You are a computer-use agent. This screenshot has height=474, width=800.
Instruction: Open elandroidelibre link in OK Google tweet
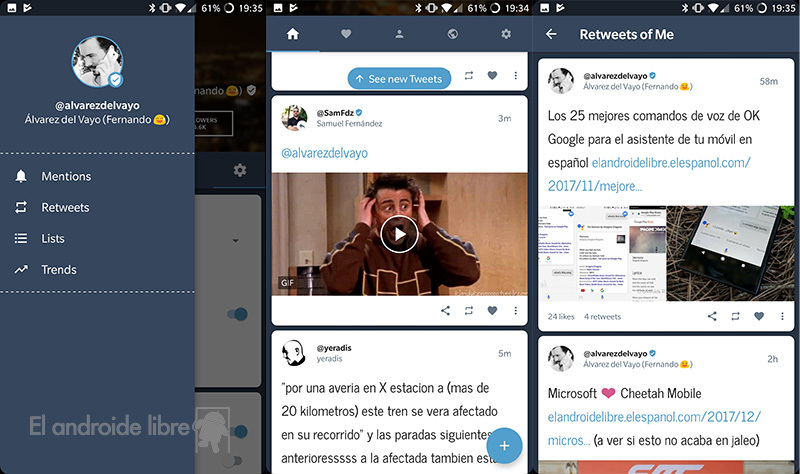coord(649,174)
